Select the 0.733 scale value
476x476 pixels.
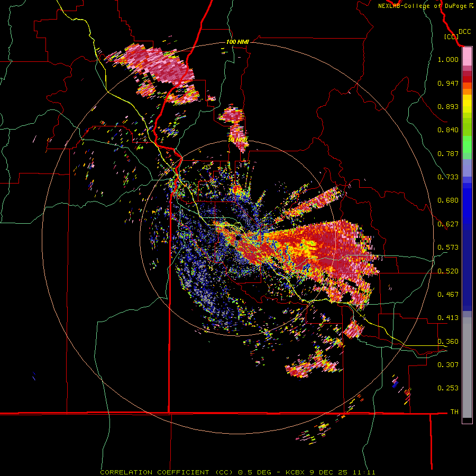(x=448, y=177)
